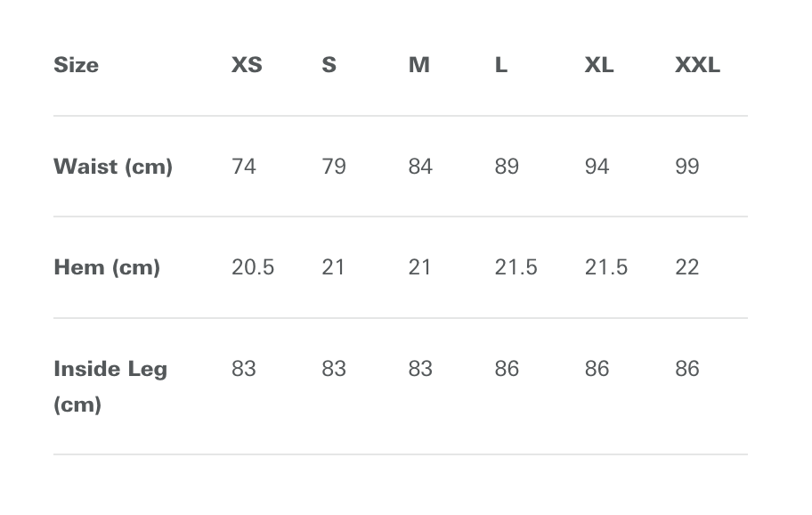The width and height of the screenshot is (812, 515).
Task: Click the Hem (cm) row label
Action: pyautogui.click(x=107, y=268)
